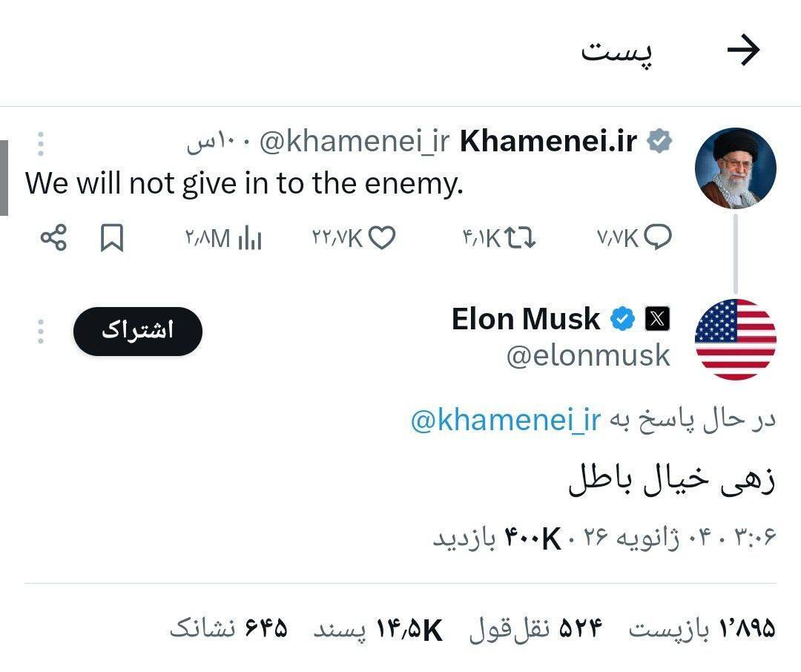
Task: Click the @elonmusk handle
Action: pos(590,356)
